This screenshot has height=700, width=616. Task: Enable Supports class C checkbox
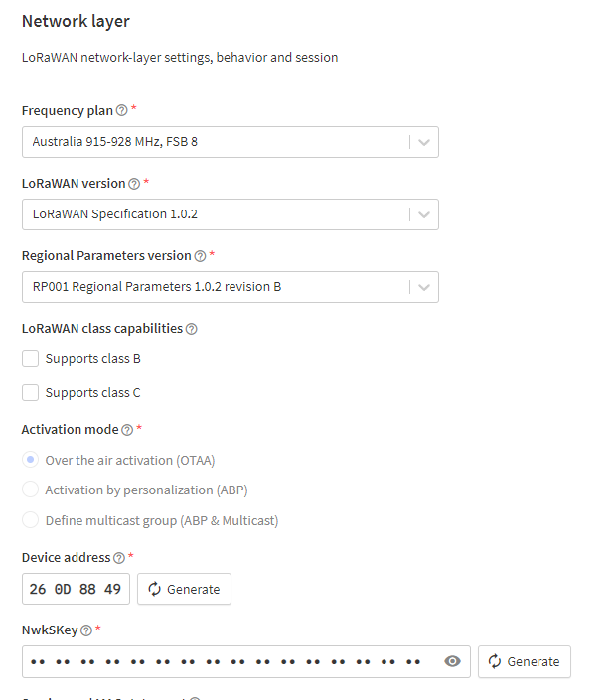click(x=31, y=392)
